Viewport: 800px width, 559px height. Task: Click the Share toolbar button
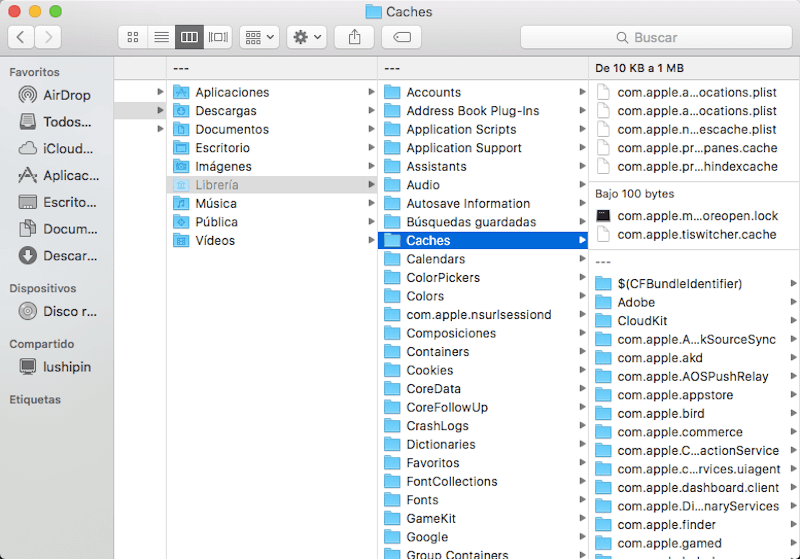354,37
